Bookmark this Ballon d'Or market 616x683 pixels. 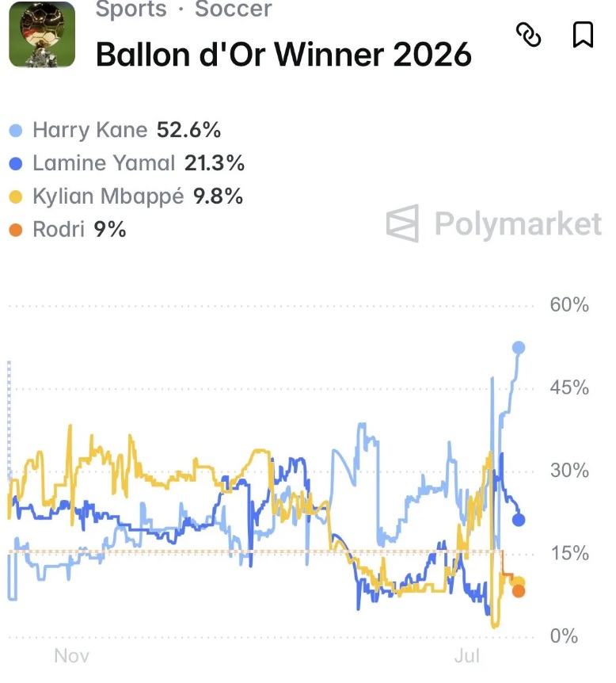[x=583, y=34]
